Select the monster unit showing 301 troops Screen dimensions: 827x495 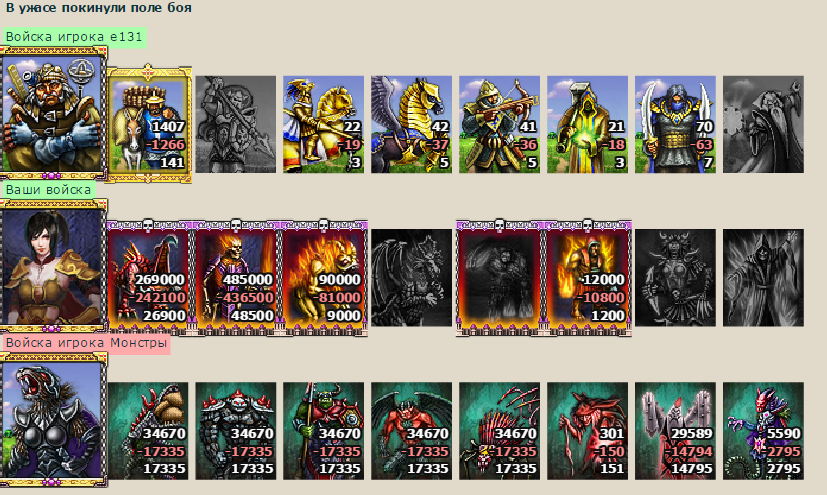pos(588,431)
